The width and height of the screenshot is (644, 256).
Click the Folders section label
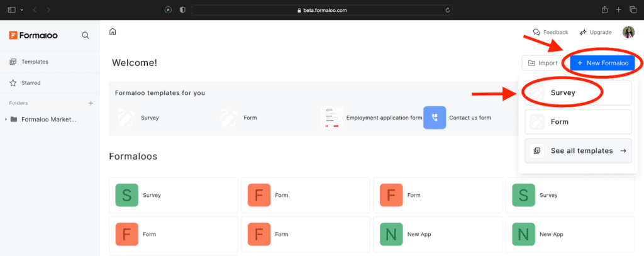point(18,103)
